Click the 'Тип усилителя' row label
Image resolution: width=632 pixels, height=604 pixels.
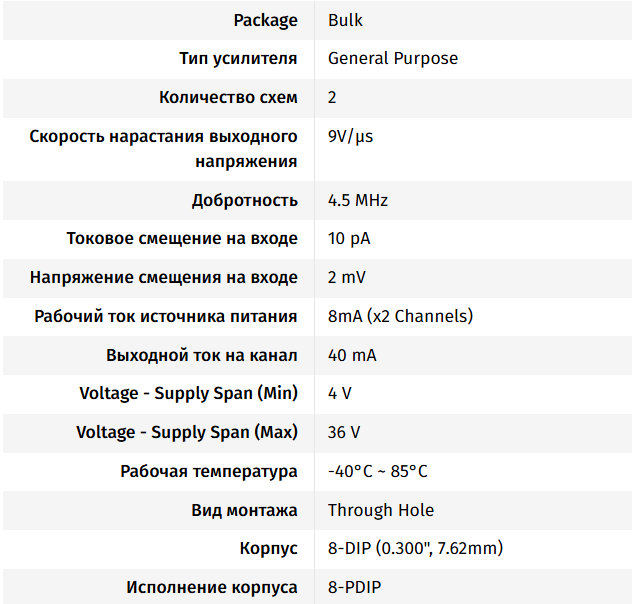(238, 58)
